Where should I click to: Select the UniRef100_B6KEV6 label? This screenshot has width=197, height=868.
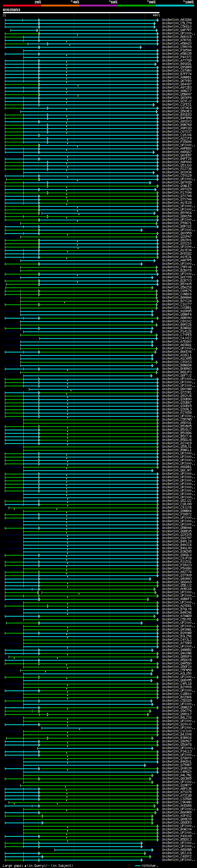point(177,352)
